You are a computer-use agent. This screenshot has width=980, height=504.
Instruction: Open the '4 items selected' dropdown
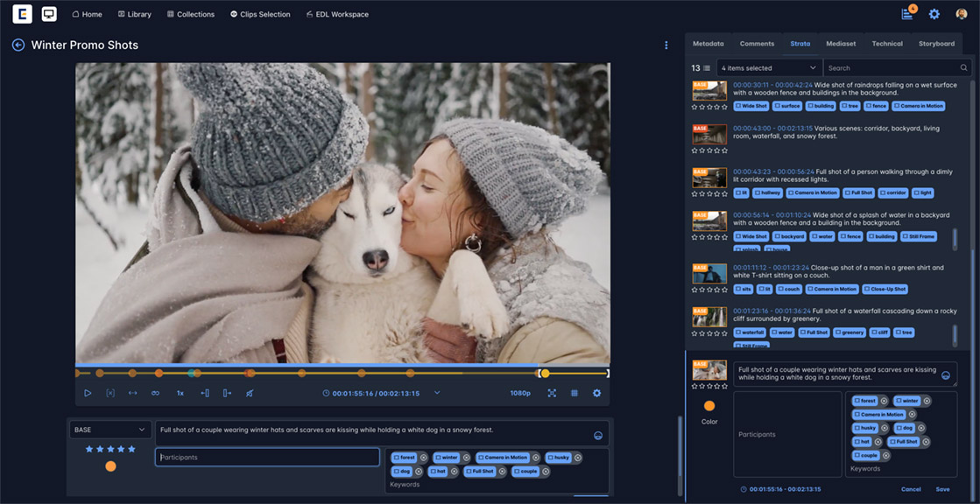tap(769, 67)
